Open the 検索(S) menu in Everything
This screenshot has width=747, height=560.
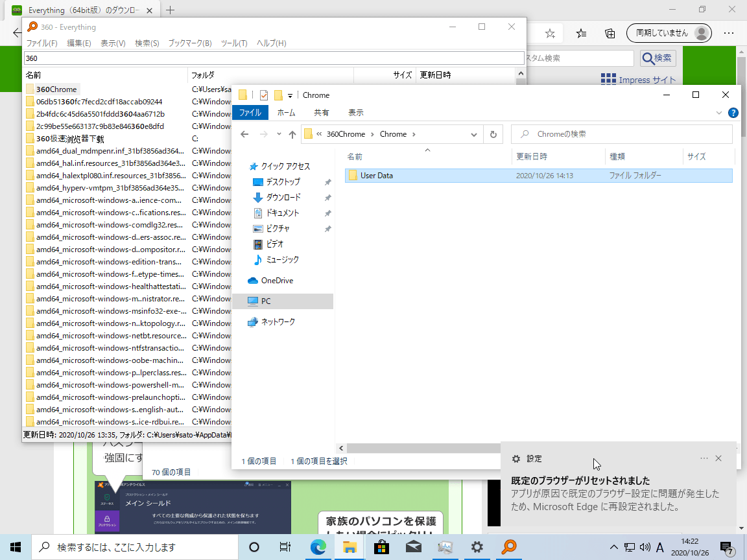point(147,43)
